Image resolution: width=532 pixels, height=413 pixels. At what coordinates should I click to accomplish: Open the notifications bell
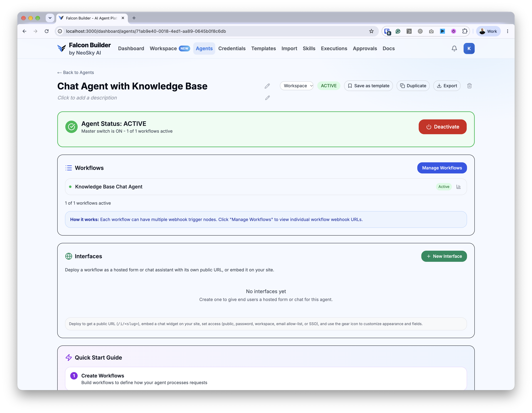tap(454, 48)
